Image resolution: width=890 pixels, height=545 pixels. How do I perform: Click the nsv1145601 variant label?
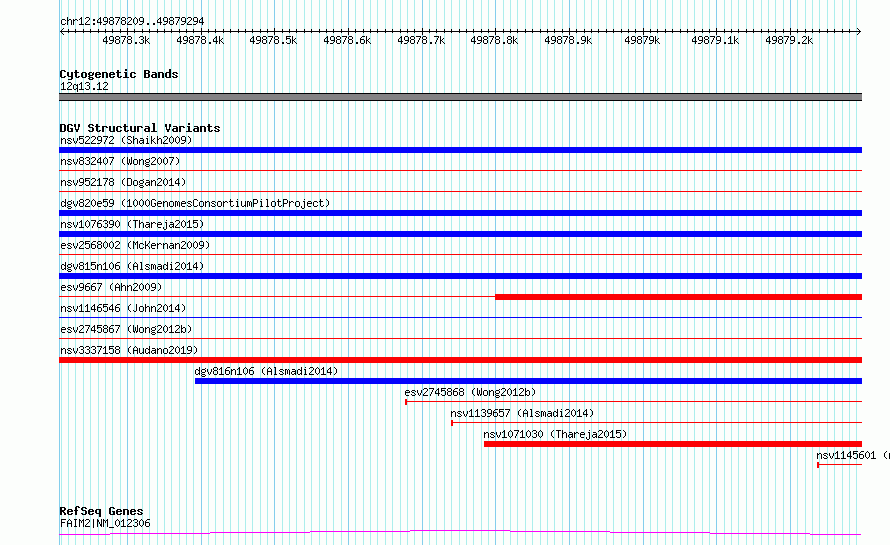tap(852, 455)
